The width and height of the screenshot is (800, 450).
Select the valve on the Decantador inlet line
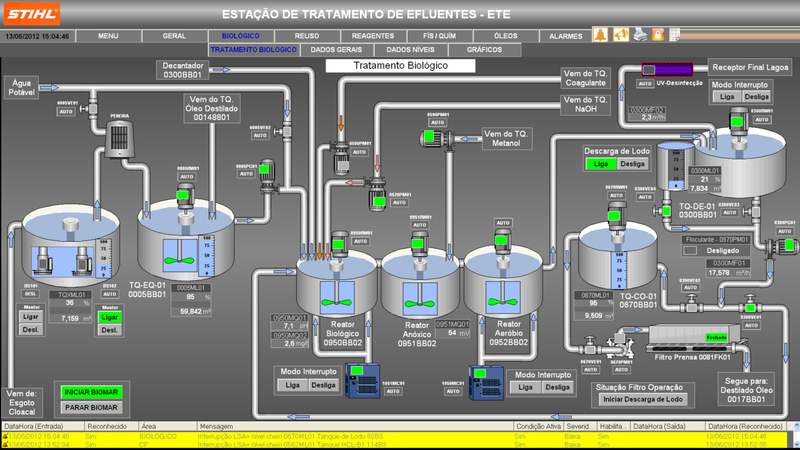pyautogui.click(x=286, y=132)
